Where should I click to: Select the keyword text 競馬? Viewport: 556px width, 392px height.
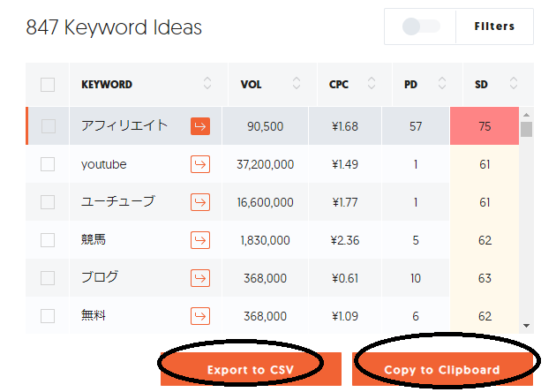pos(94,239)
